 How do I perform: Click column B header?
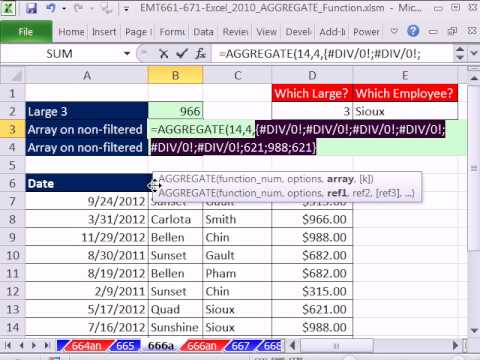[x=175, y=76]
